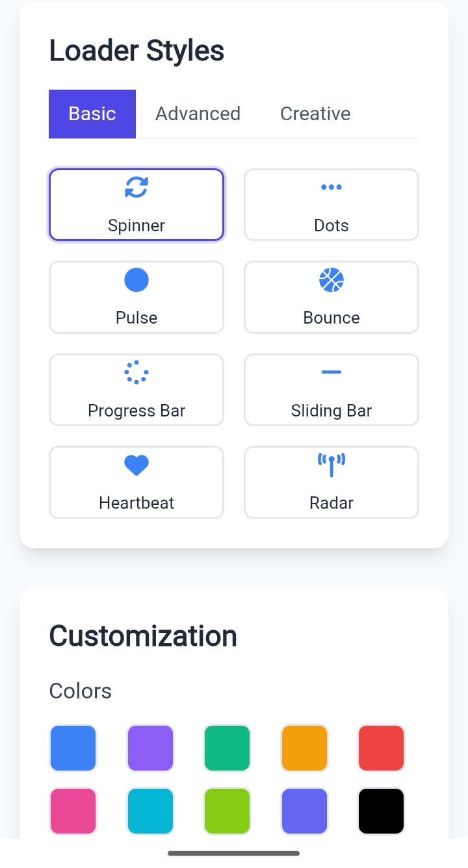Select the lime green color swatch

[227, 811]
